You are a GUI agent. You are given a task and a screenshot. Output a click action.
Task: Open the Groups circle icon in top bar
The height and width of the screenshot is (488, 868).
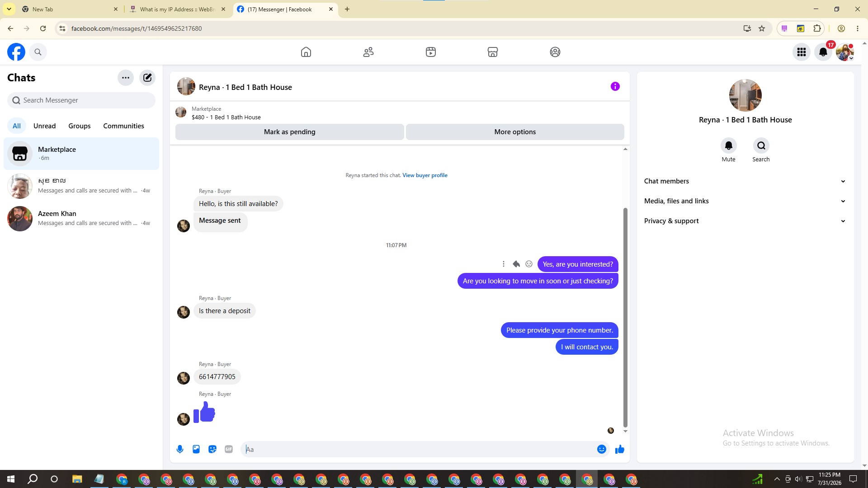point(555,52)
